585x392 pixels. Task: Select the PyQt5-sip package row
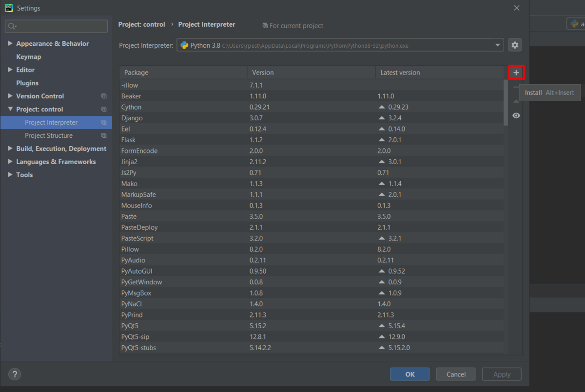(x=312, y=336)
